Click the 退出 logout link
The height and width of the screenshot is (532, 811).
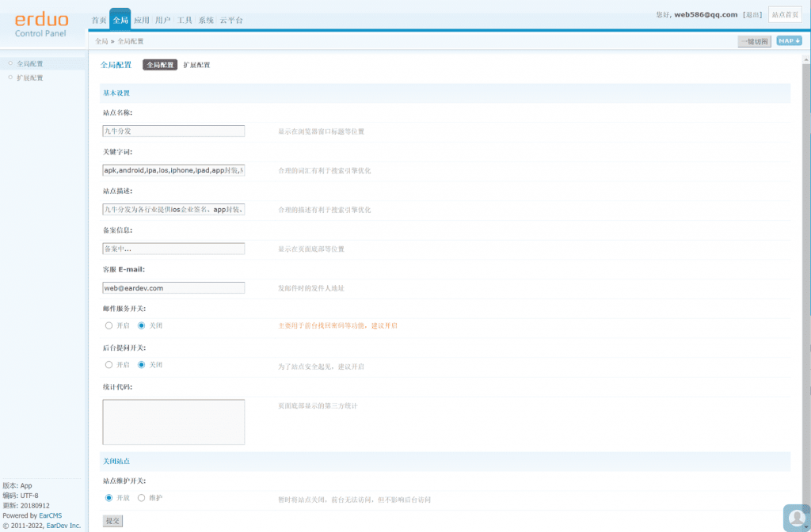pyautogui.click(x=753, y=14)
